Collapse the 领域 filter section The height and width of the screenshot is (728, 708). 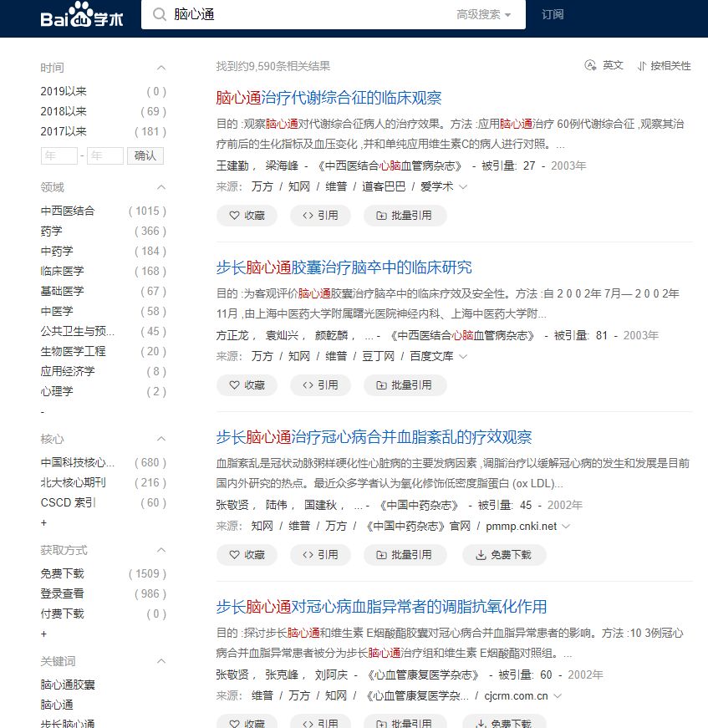[161, 187]
